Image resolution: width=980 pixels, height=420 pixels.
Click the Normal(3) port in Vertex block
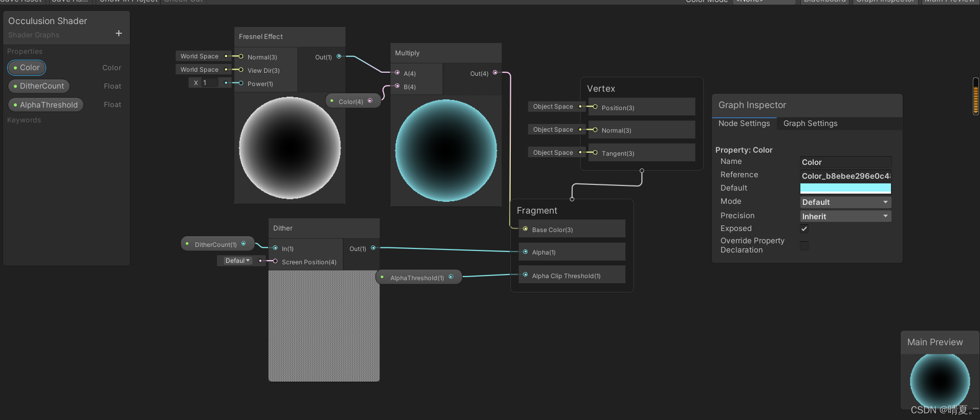595,130
